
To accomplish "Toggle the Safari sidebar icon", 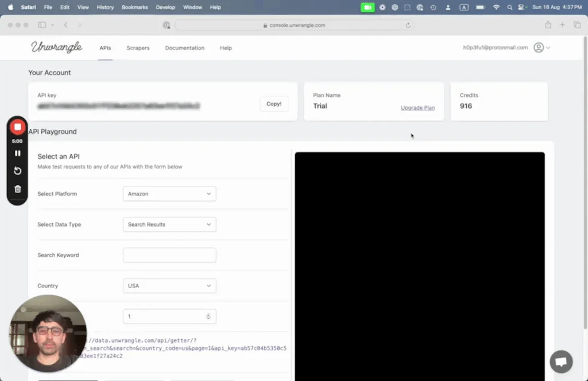I will tap(41, 25).
